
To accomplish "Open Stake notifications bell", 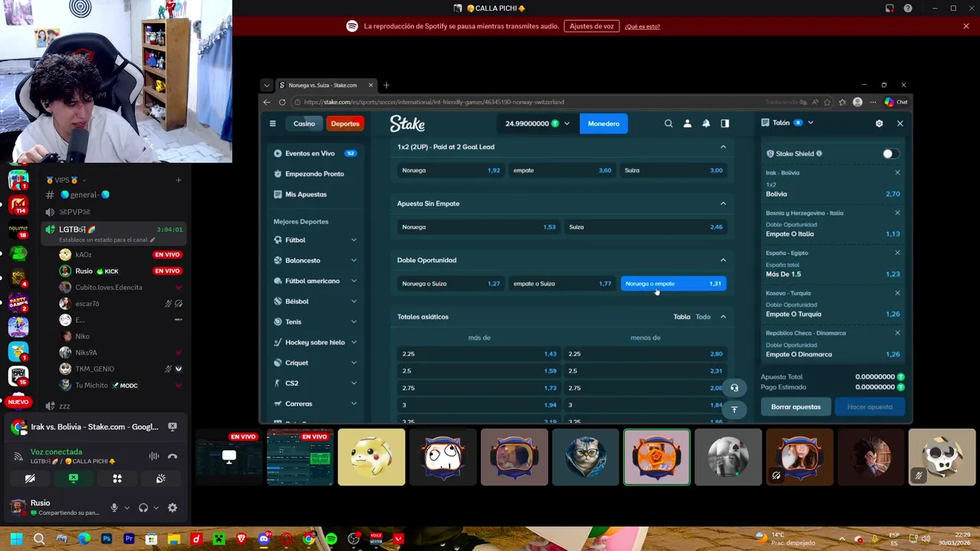I will (x=706, y=123).
